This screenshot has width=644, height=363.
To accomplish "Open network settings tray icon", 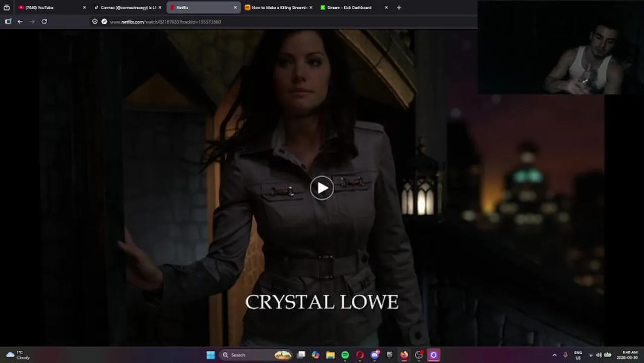I will pyautogui.click(x=592, y=355).
